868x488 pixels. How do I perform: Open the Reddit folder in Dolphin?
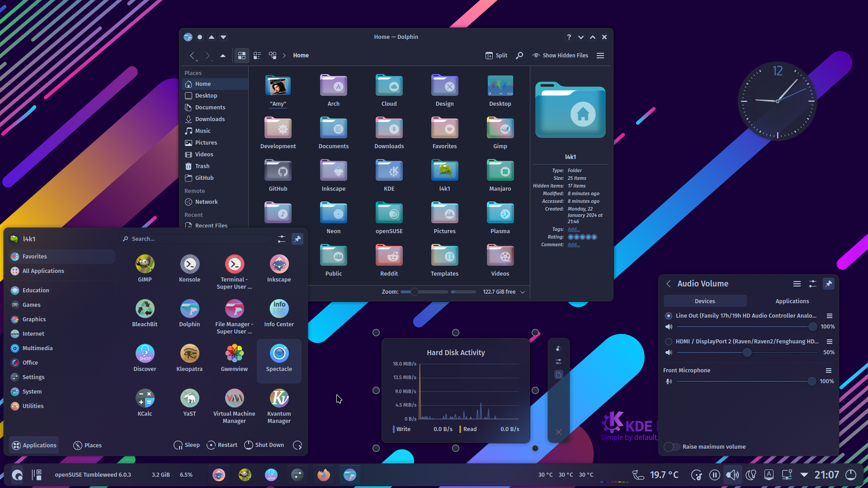point(389,260)
